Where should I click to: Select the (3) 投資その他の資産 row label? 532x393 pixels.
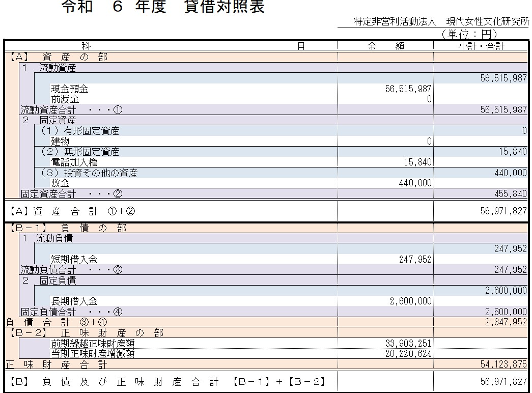coord(89,173)
